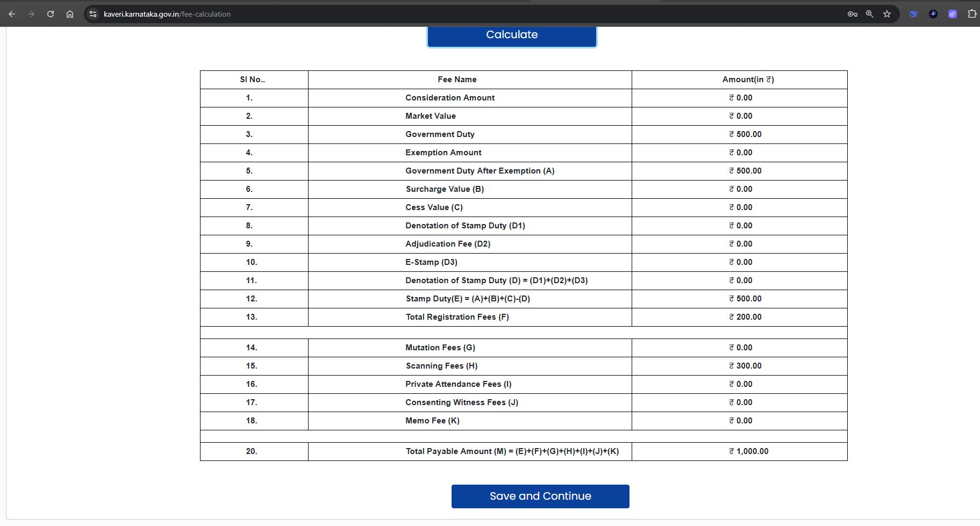Click the browser back arrow
Viewport: 980px width, 526px height.
point(12,14)
